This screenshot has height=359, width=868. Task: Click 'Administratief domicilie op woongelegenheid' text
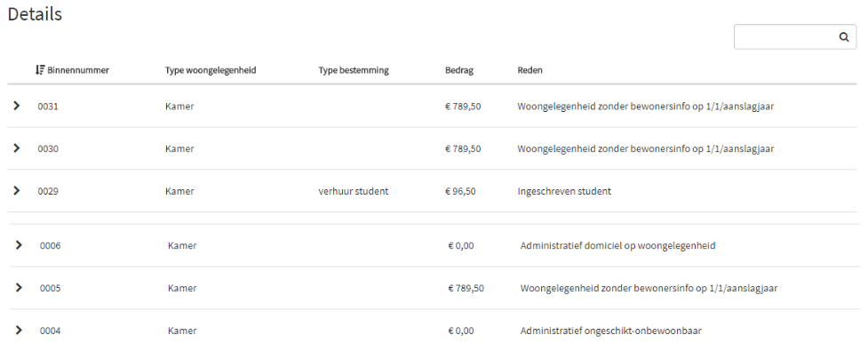(617, 245)
